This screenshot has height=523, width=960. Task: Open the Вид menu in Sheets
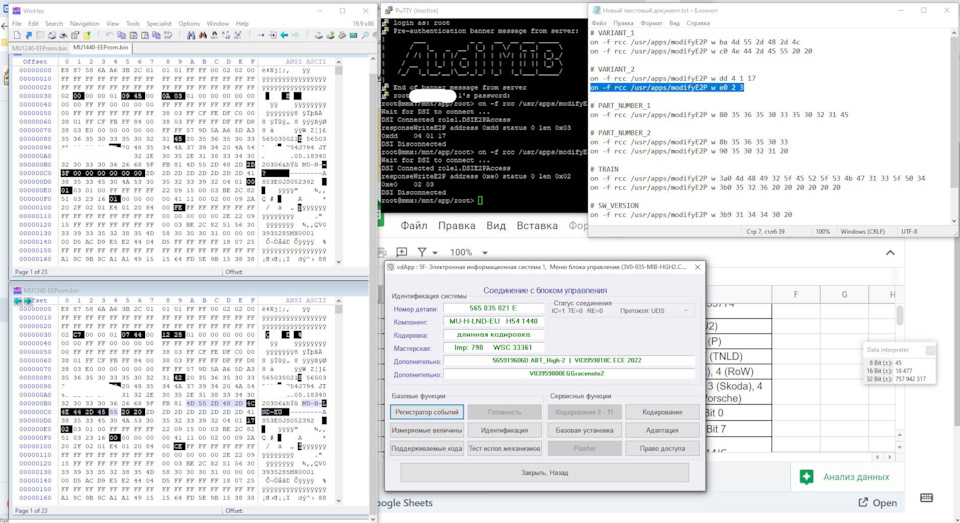[x=496, y=225]
